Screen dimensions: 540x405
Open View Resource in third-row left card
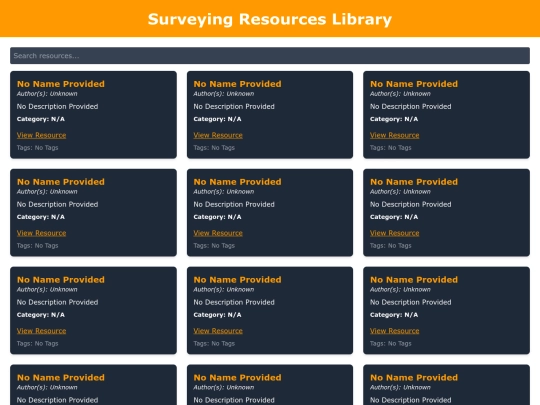(41, 331)
